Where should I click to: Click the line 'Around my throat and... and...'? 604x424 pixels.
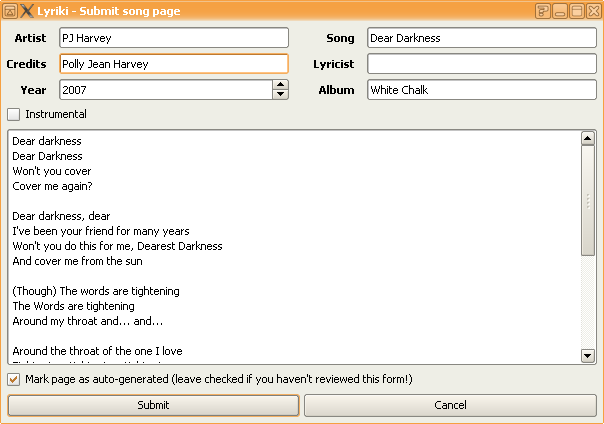[88, 321]
